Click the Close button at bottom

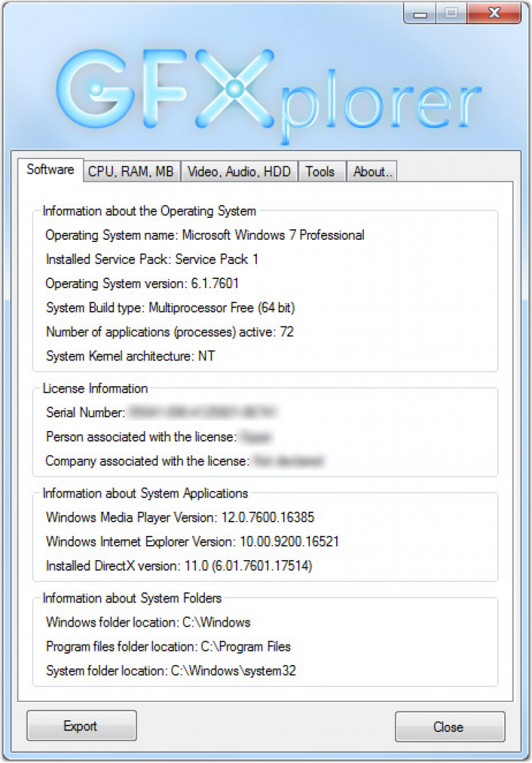point(449,727)
